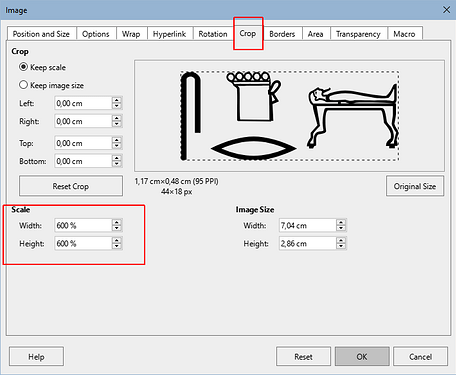Click into the Scale Width percentage field

point(83,225)
